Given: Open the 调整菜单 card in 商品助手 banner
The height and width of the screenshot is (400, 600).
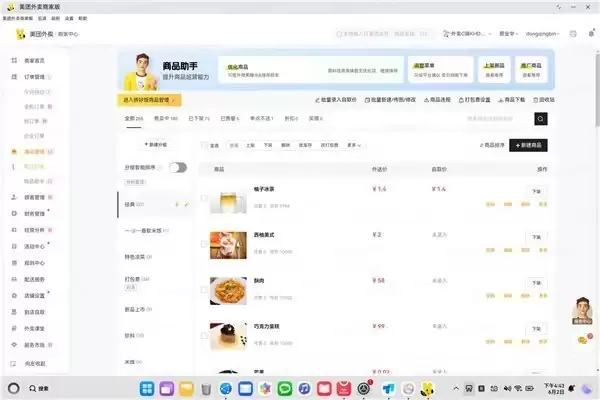Looking at the screenshot, I should (440, 70).
